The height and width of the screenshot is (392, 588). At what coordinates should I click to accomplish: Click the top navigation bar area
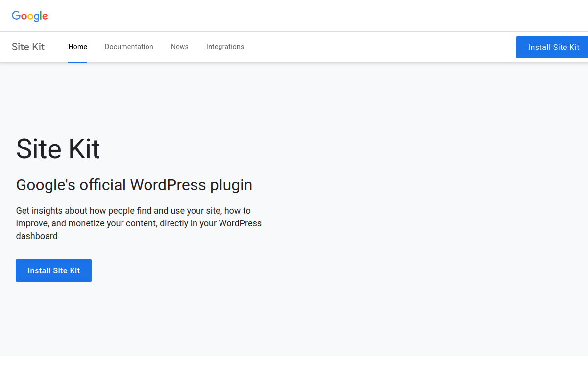(x=343, y=47)
